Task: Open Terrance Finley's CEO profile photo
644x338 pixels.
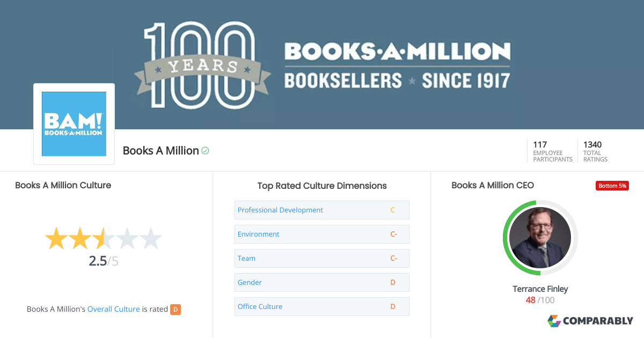Action: coord(540,238)
